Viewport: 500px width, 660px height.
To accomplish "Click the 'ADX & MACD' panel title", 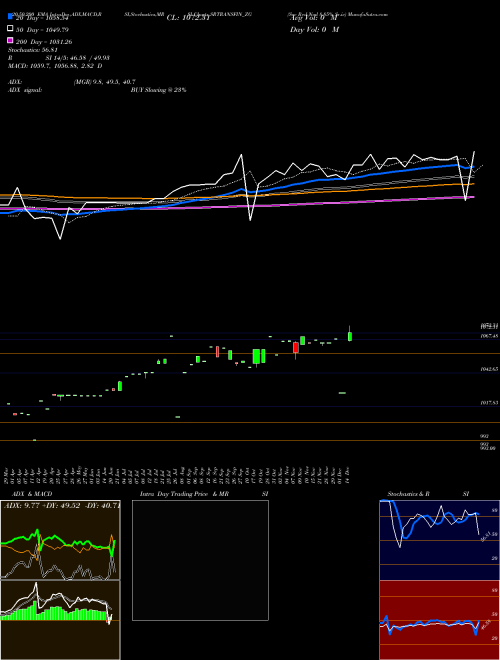I will [x=32, y=494].
